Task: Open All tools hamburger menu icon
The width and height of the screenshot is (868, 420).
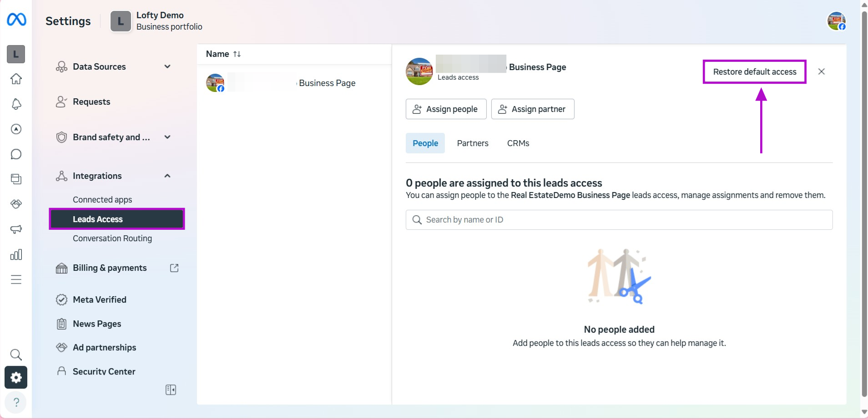Action: coord(16,279)
